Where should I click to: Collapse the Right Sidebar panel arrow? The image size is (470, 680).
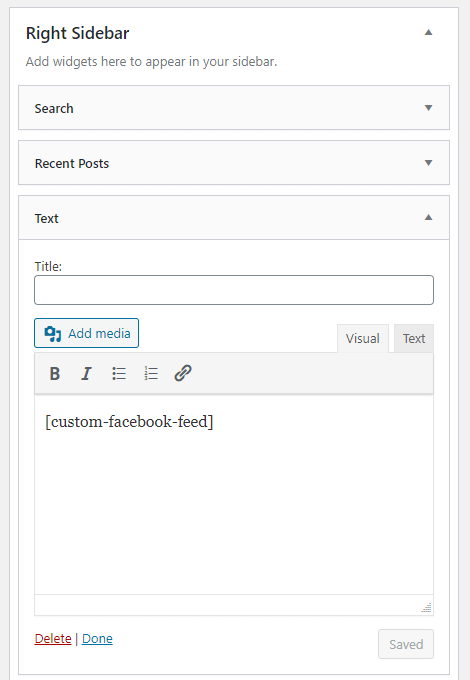pyautogui.click(x=428, y=33)
